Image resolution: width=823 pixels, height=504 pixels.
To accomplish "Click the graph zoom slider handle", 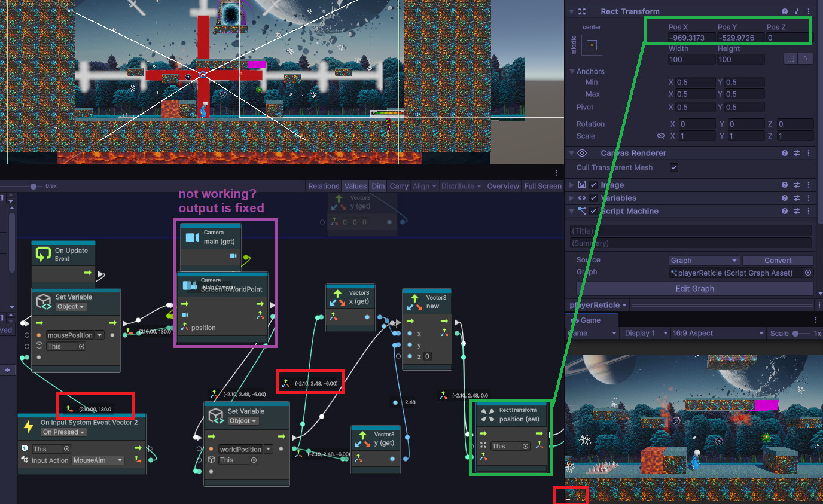I will (x=33, y=187).
